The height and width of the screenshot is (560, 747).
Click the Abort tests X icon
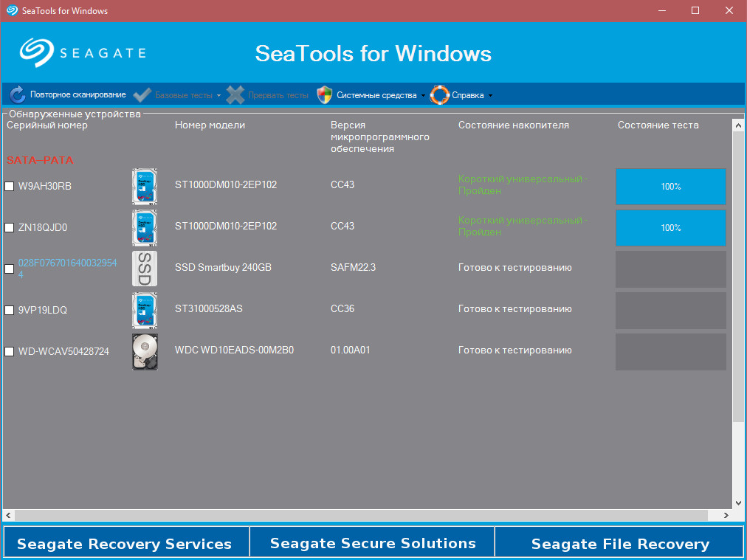click(x=235, y=94)
